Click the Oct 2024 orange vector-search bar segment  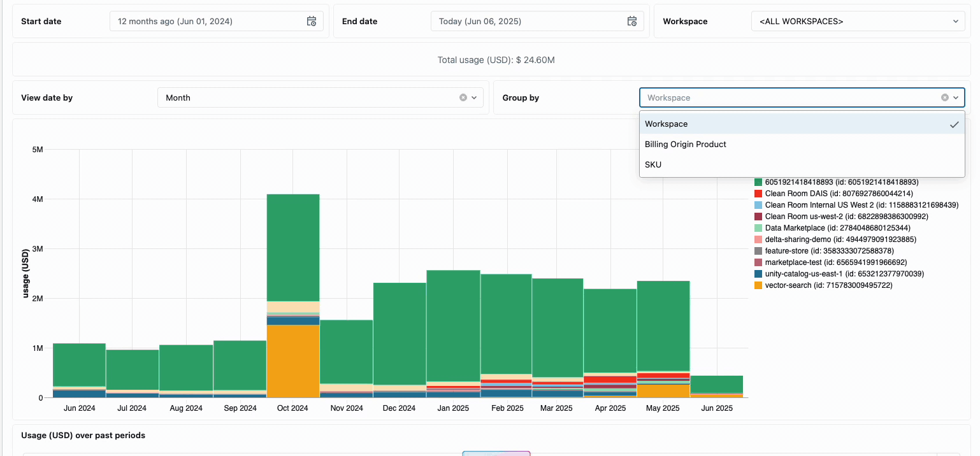(x=293, y=360)
